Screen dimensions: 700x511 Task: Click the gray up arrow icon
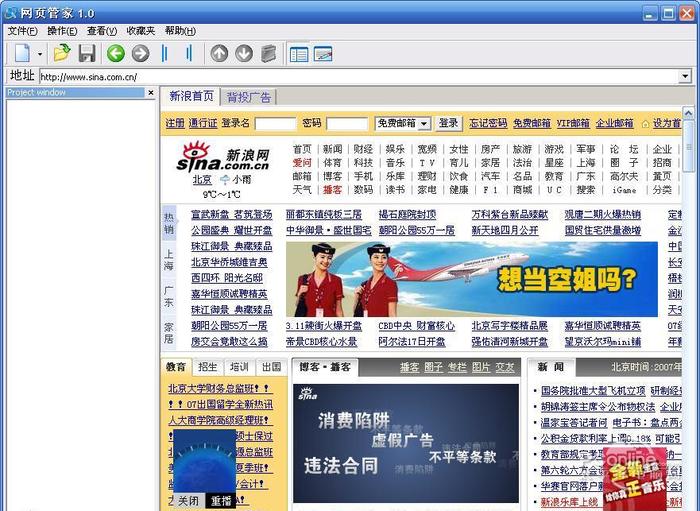tap(219, 54)
